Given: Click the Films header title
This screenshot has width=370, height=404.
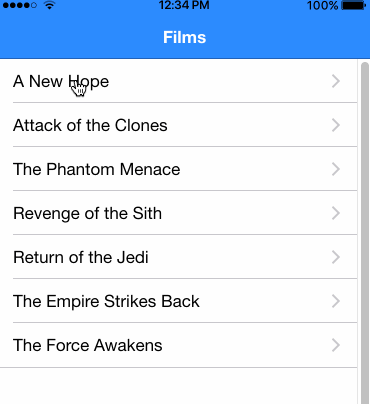Looking at the screenshot, I should tap(184, 37).
